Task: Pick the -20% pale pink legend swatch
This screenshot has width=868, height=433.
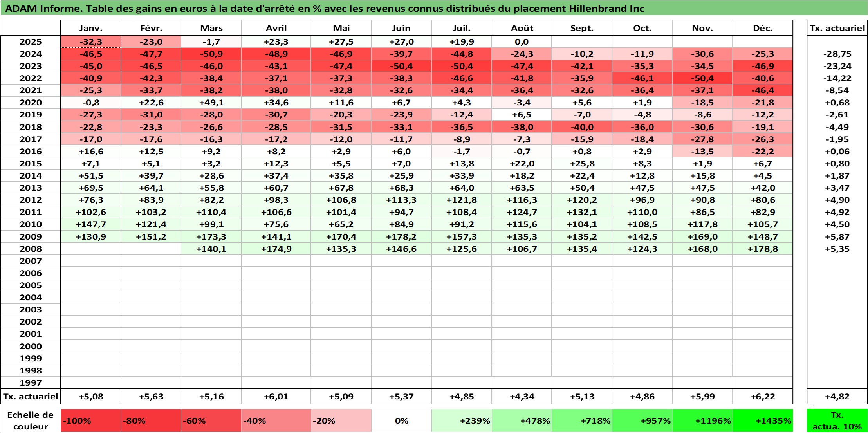Action: (341, 421)
